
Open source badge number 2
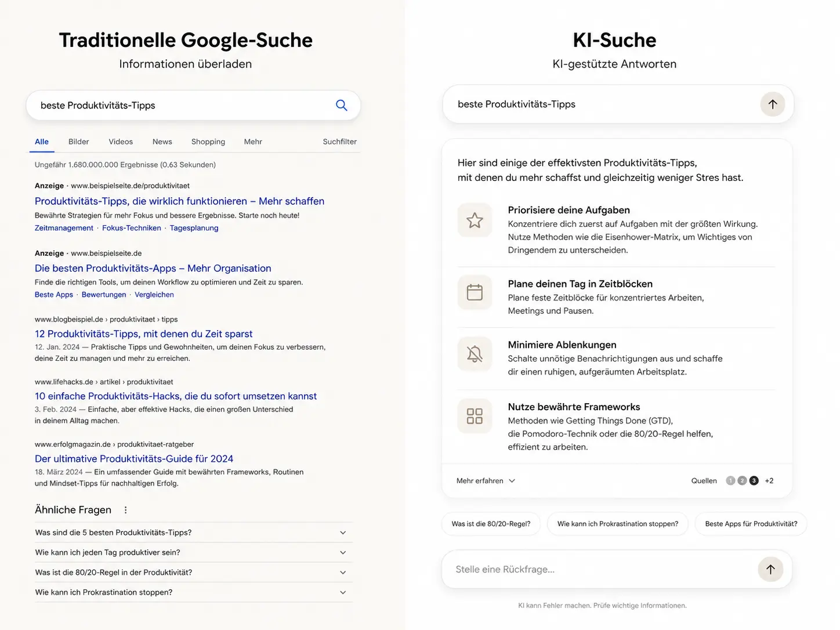(742, 480)
